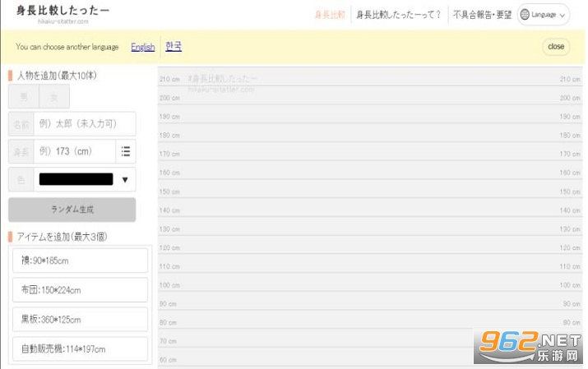Select the 女 gender option
Viewport: 588px width, 369px height.
pos(54,97)
